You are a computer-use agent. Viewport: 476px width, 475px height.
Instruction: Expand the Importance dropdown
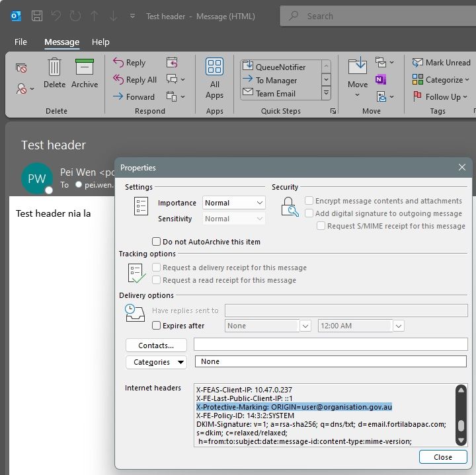(234, 203)
